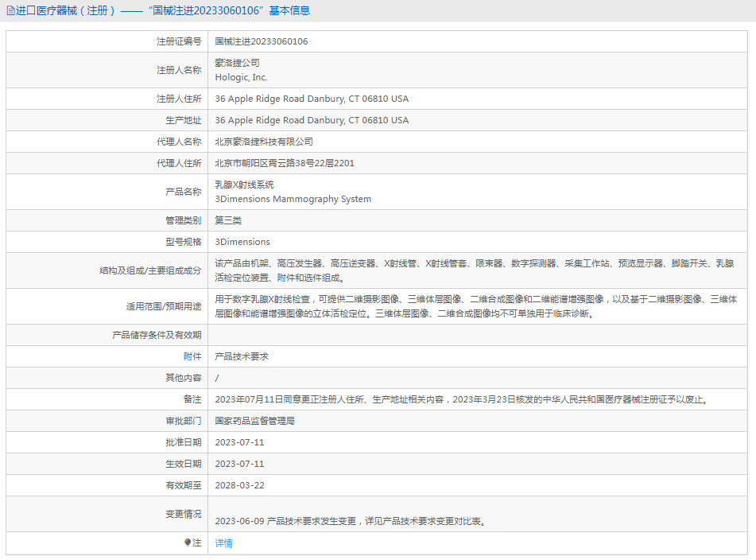756x560 pixels.
Task: Select the 生产地址 row label
Action: (183, 120)
